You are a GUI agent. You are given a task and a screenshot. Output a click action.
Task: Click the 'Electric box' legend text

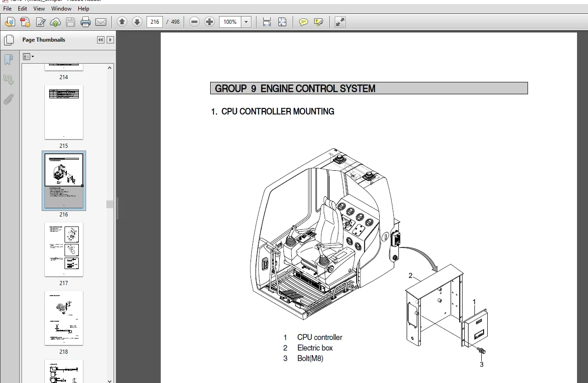(315, 348)
